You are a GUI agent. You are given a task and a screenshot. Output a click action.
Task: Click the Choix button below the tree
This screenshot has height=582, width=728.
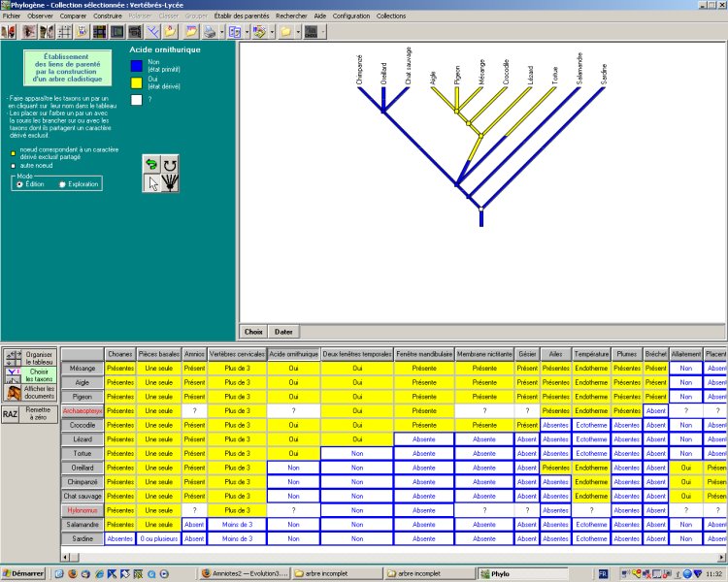(x=253, y=332)
